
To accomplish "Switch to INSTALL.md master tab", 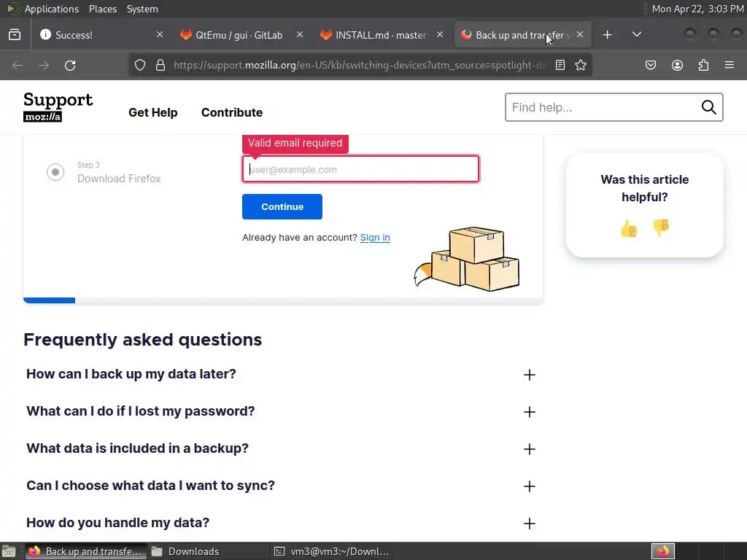I will (x=382, y=35).
